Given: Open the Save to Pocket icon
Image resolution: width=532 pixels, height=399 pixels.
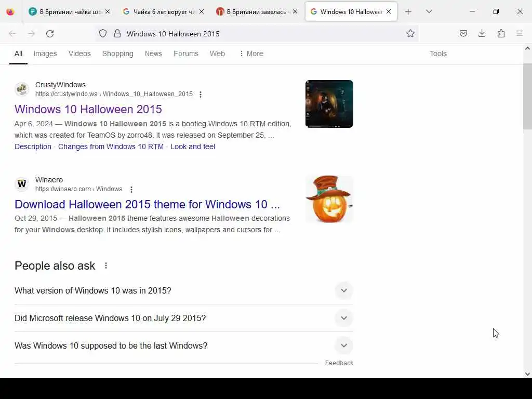Looking at the screenshot, I should pos(463,33).
